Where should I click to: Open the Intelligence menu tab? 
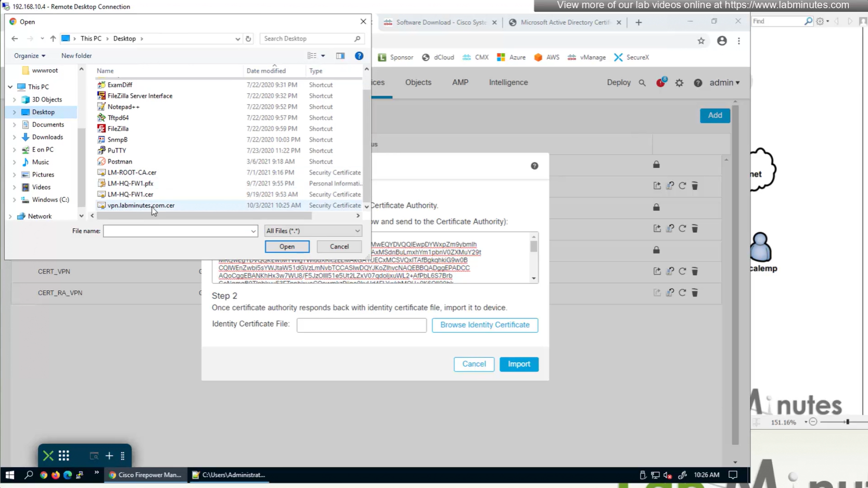coord(508,82)
